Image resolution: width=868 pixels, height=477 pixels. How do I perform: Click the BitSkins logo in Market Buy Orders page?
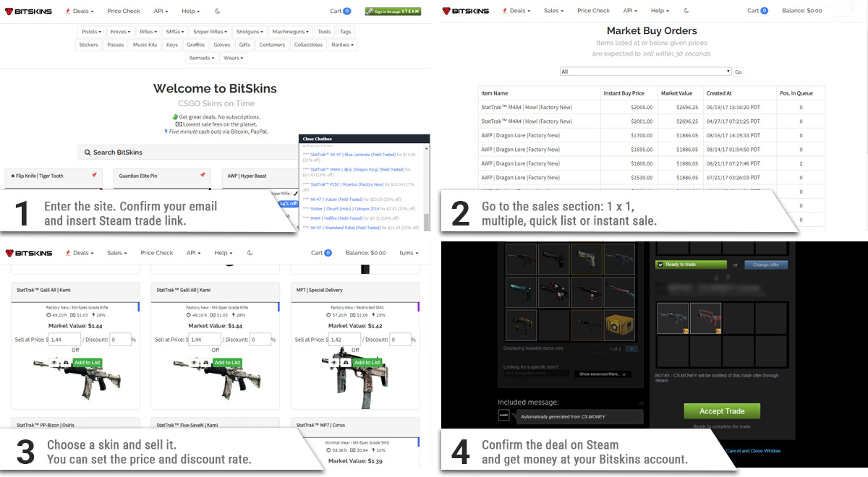click(466, 11)
